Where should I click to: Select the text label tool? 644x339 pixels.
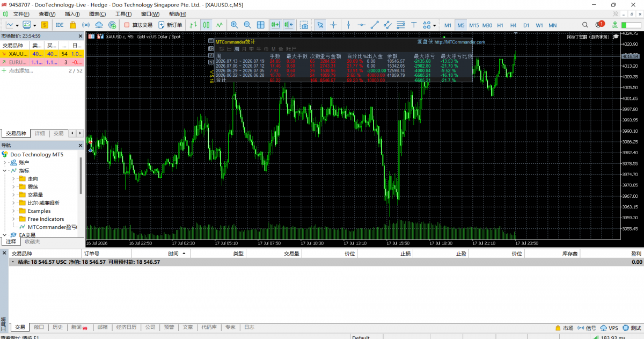coord(414,25)
